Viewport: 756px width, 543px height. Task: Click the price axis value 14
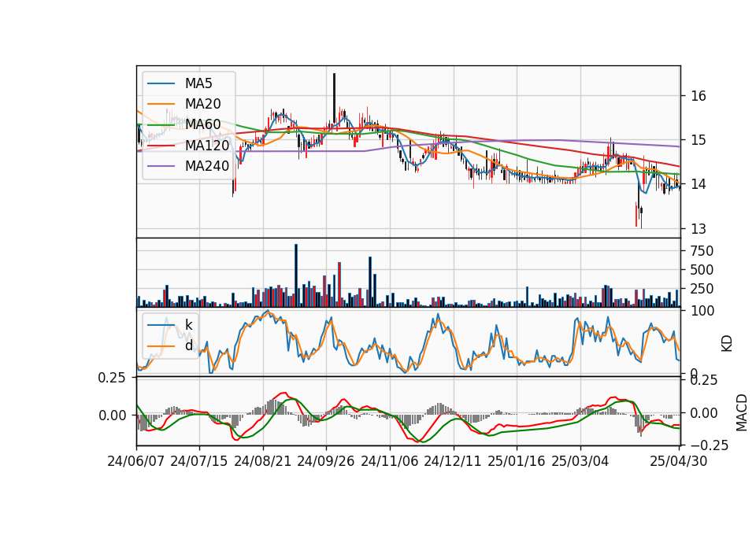(x=699, y=184)
